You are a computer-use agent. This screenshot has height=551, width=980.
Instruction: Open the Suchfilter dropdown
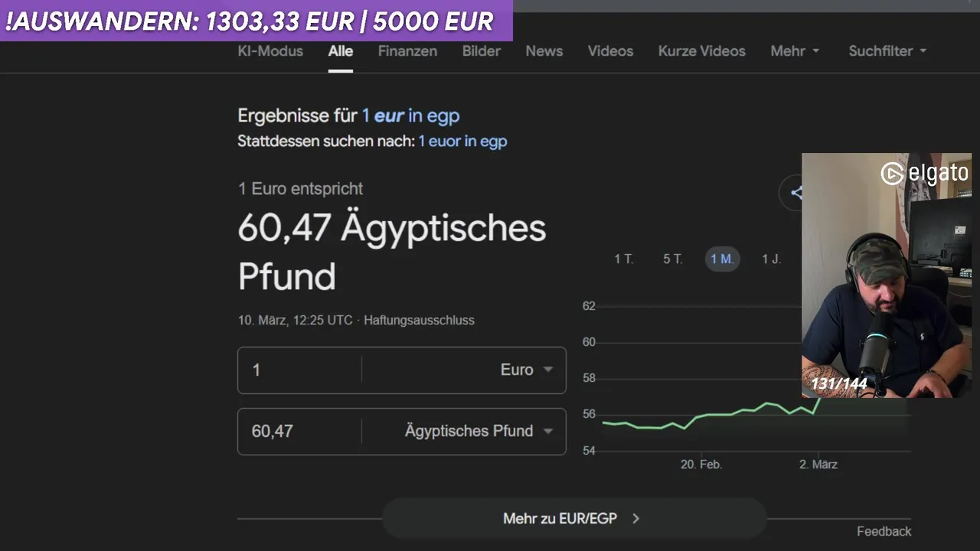[x=887, y=51]
